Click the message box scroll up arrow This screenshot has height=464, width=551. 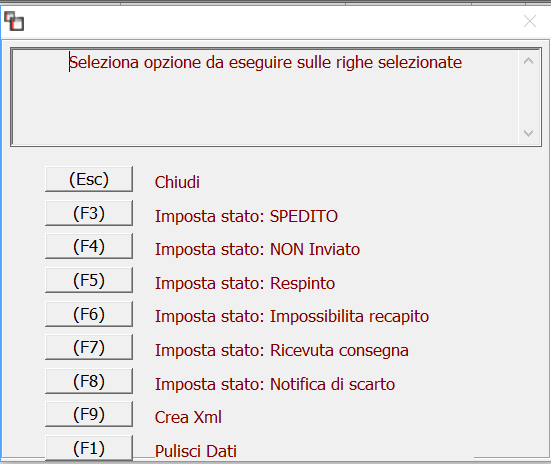[529, 61]
